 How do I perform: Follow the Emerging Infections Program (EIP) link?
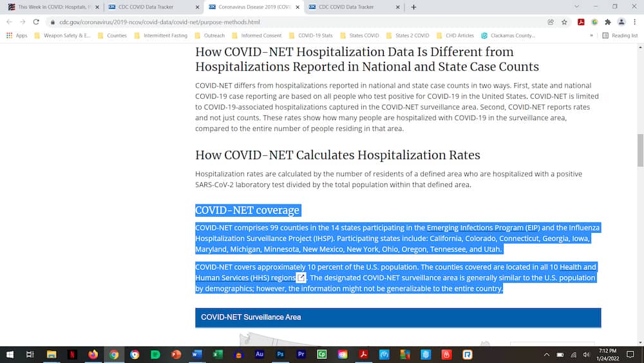click(483, 228)
